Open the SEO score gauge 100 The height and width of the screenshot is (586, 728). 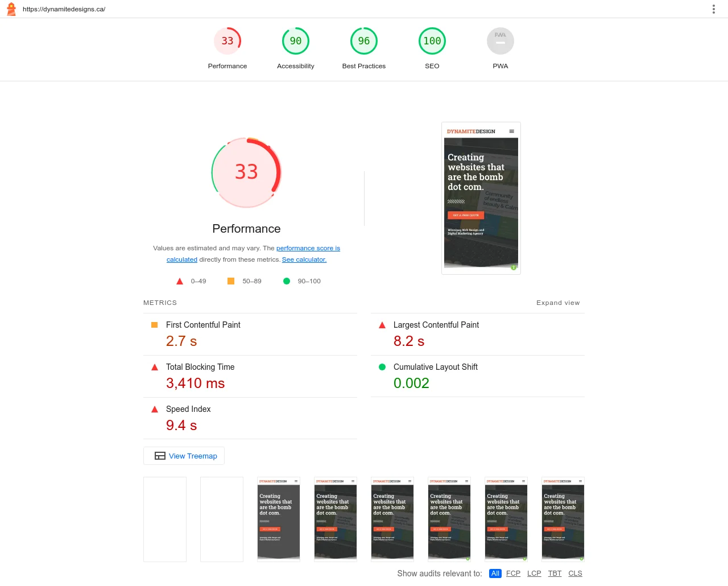pos(432,42)
